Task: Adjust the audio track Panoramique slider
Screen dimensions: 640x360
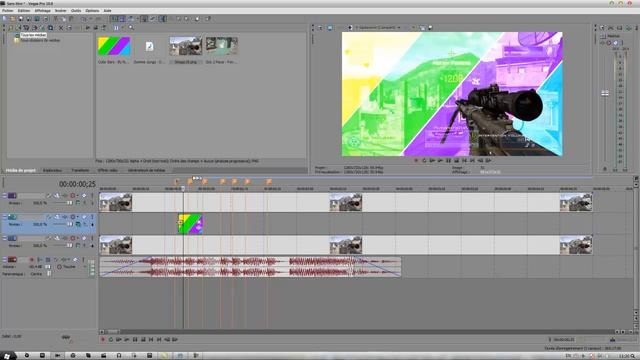Action: (x=49, y=274)
